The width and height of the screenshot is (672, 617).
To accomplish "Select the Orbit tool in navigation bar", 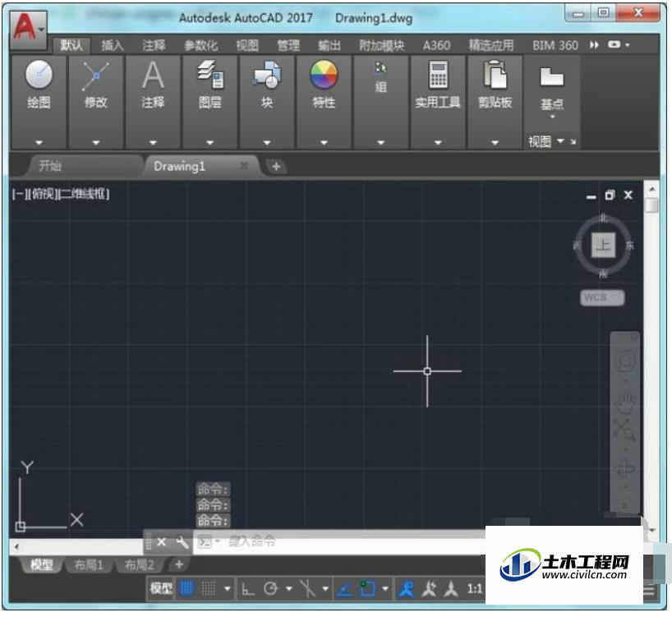I will 625,468.
